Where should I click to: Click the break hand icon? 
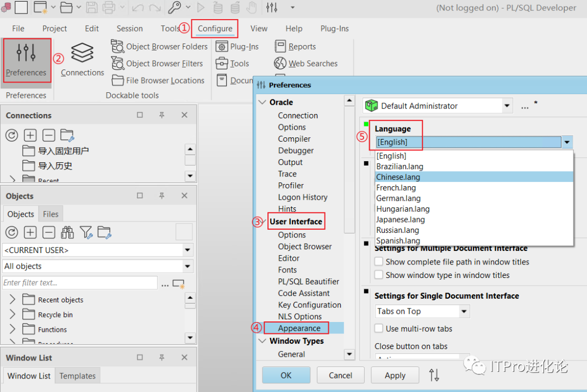coord(252,7)
